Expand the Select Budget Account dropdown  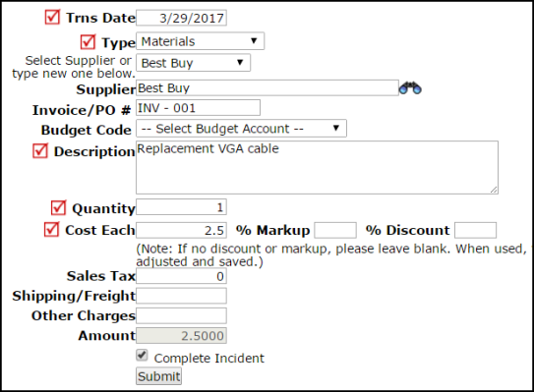[241, 129]
